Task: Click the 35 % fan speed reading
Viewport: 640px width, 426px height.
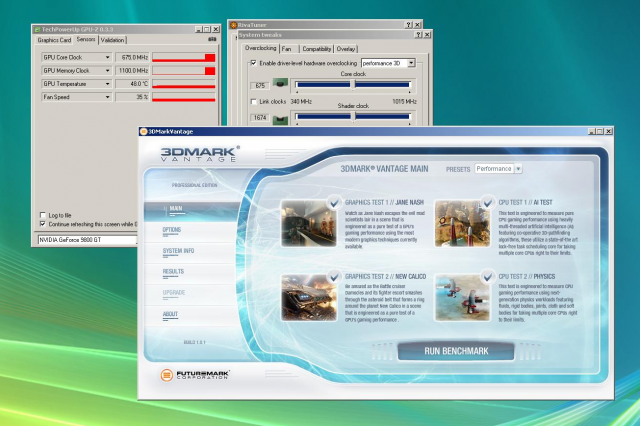Action: (x=132, y=97)
